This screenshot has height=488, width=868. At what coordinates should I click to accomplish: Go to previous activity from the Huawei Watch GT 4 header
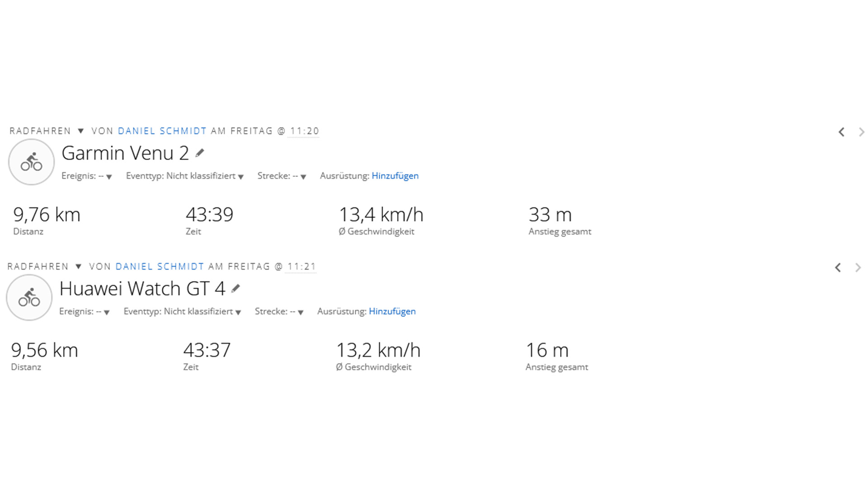(838, 267)
